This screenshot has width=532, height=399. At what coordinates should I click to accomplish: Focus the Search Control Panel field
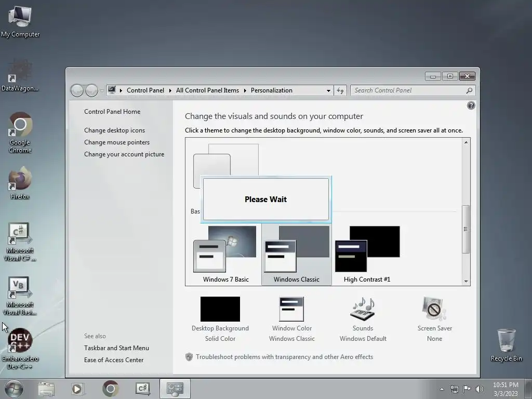413,90
